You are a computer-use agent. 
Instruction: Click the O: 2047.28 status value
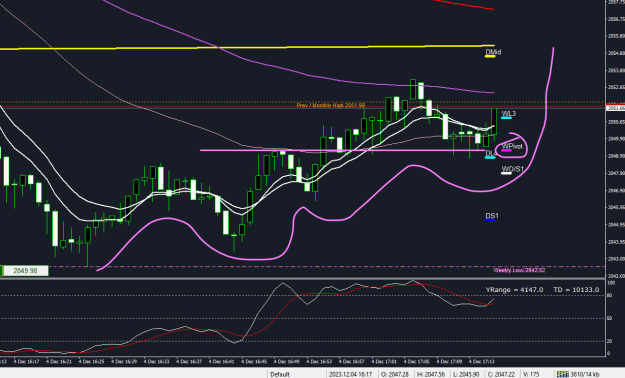click(395, 374)
